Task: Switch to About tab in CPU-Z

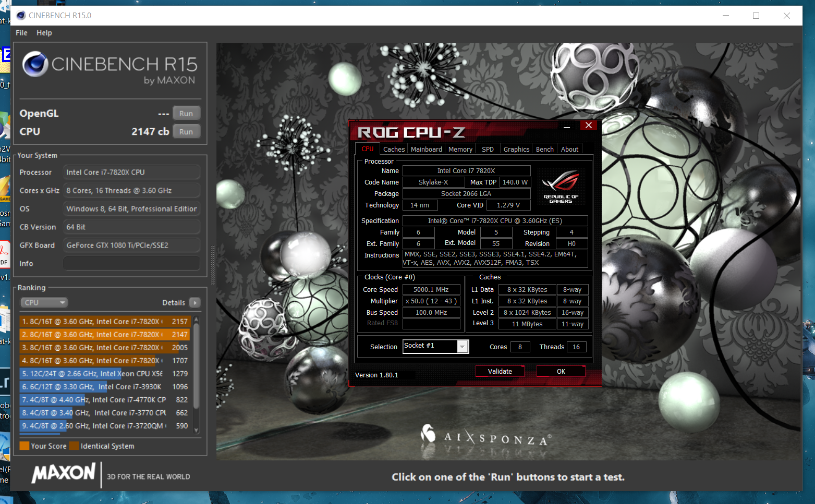Action: pyautogui.click(x=569, y=150)
